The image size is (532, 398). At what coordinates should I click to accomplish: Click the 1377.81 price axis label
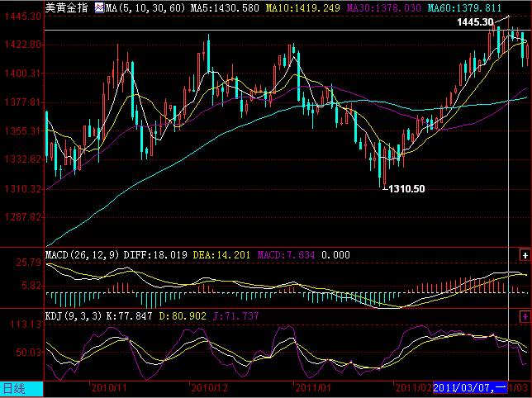[x=23, y=102]
